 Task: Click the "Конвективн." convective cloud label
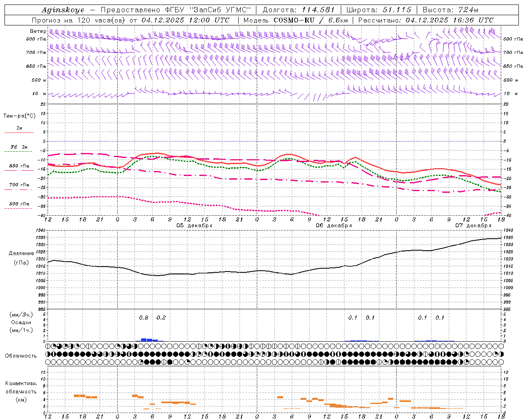click(21, 383)
